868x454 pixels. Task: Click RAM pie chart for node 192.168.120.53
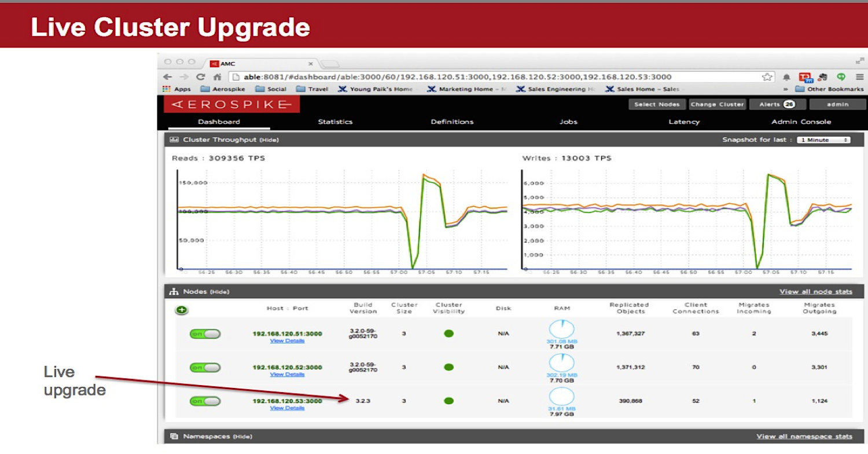[561, 397]
